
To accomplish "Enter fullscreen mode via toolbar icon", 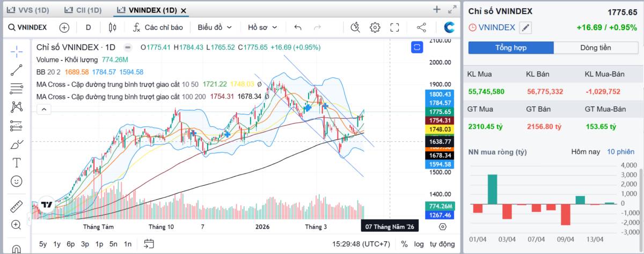I will point(394,27).
